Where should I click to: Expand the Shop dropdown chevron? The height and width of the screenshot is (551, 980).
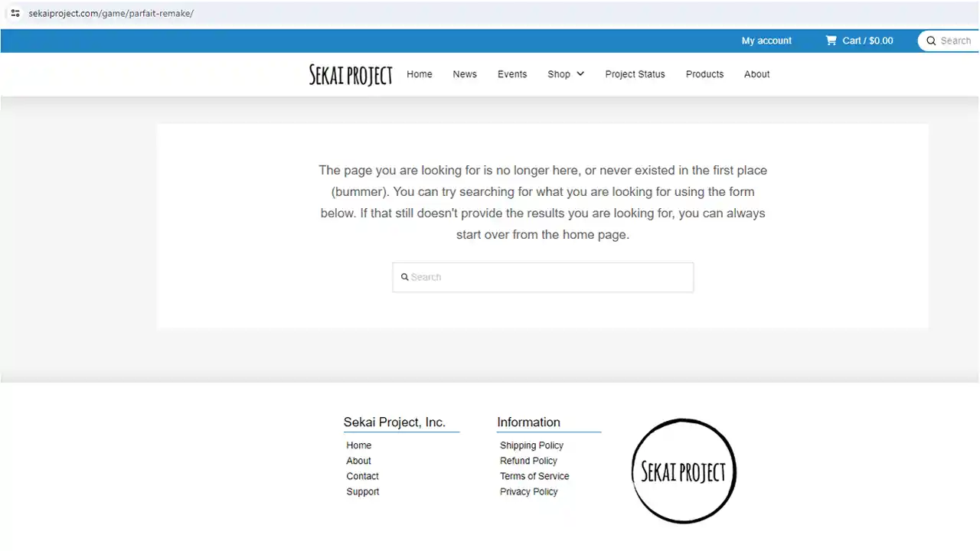(580, 74)
